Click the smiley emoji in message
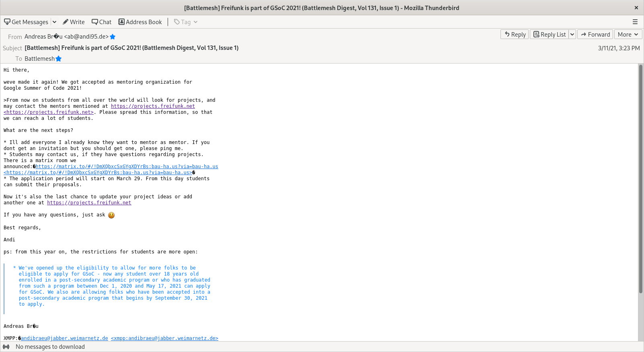 (111, 215)
